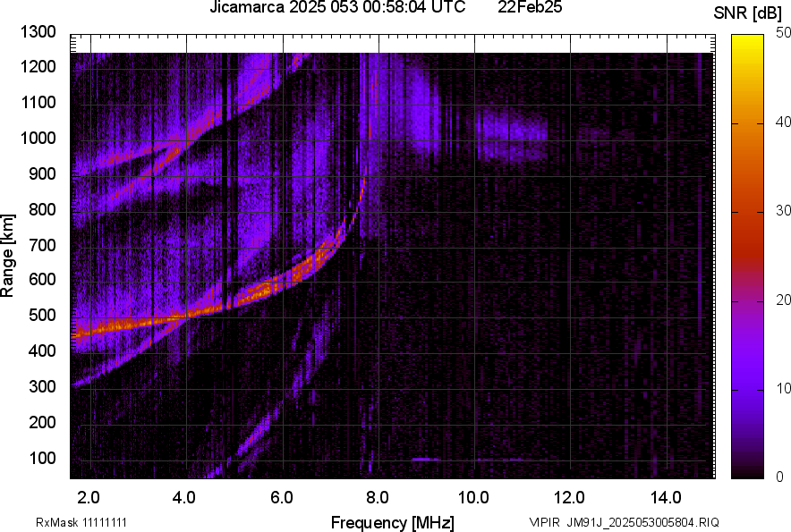Click the range tick label '1200'
791x532 pixels.
[x=38, y=66]
